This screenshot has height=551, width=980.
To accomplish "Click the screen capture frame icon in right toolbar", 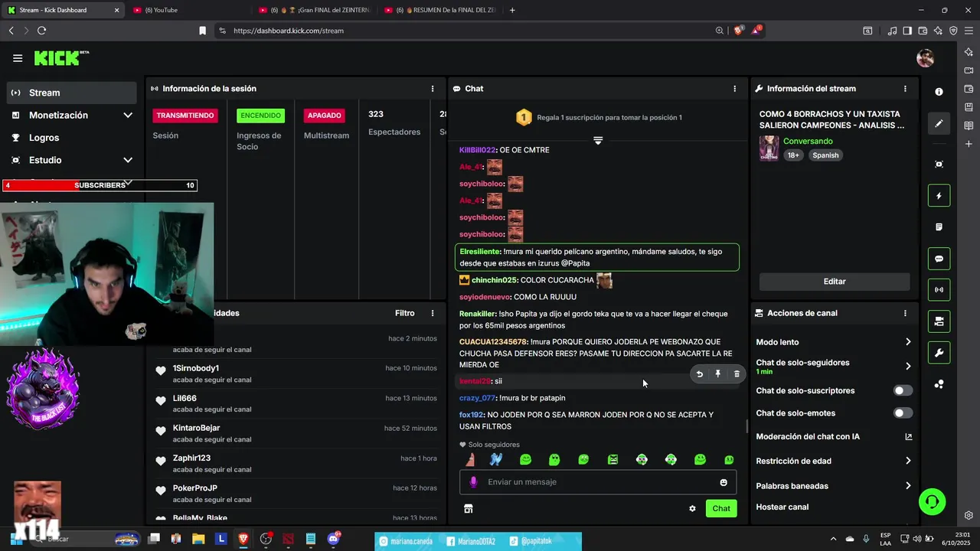I will click(939, 165).
